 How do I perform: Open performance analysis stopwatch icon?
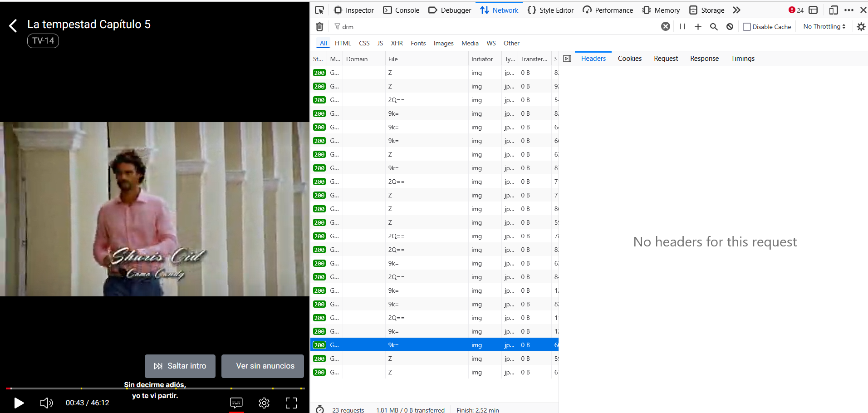(320, 410)
